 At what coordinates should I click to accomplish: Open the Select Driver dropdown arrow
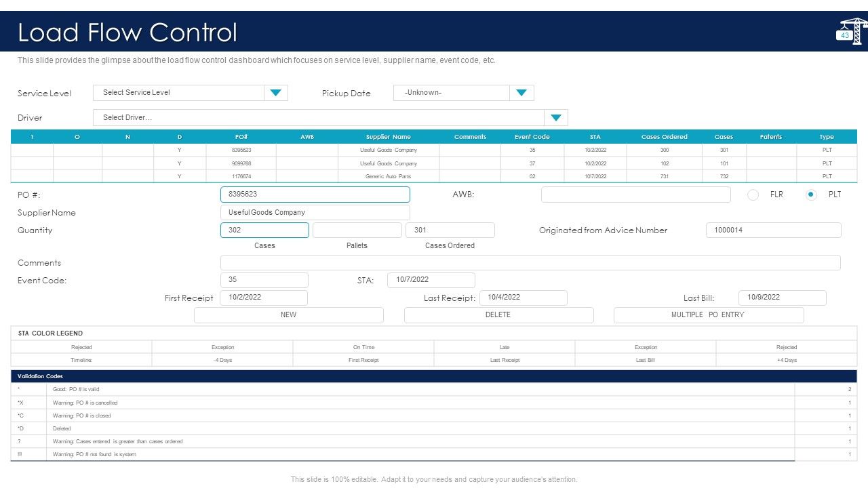(556, 118)
